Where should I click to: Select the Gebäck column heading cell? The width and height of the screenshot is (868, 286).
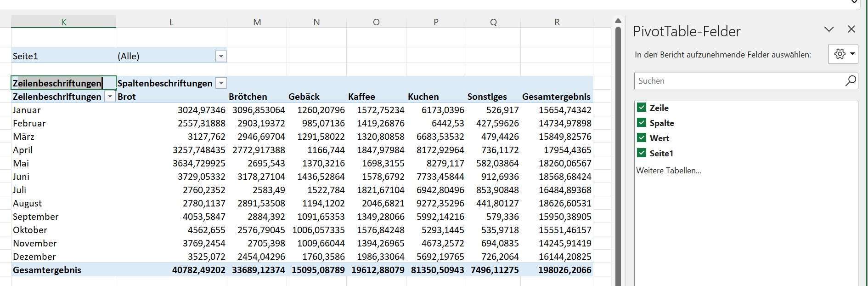point(316,97)
